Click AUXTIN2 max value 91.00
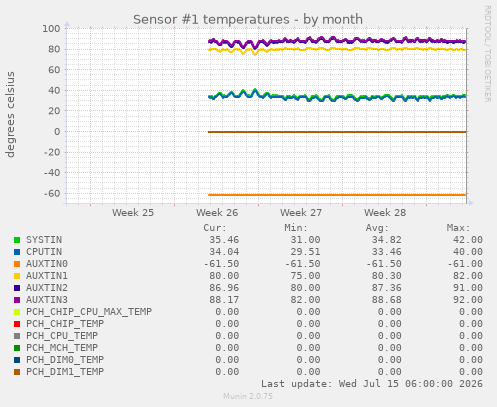497x407 pixels. [x=468, y=288]
